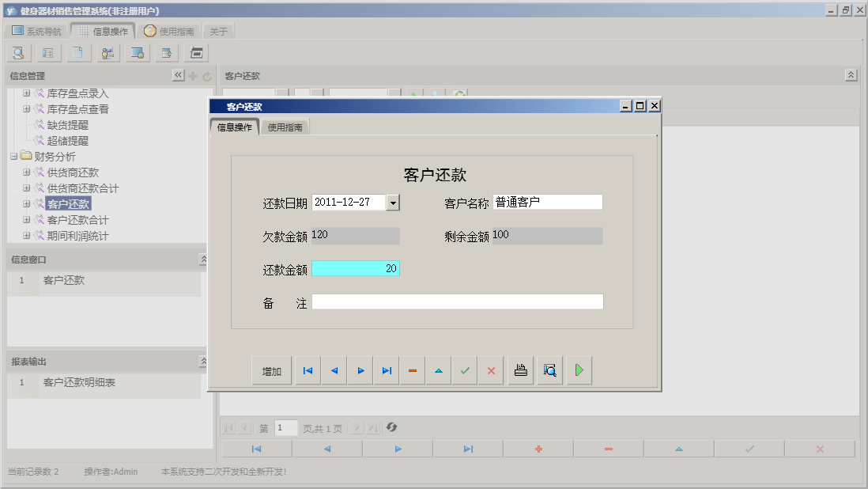Screen dimensions: 868x489
Task: Open the 还款日期 date dropdown
Action: tap(393, 202)
